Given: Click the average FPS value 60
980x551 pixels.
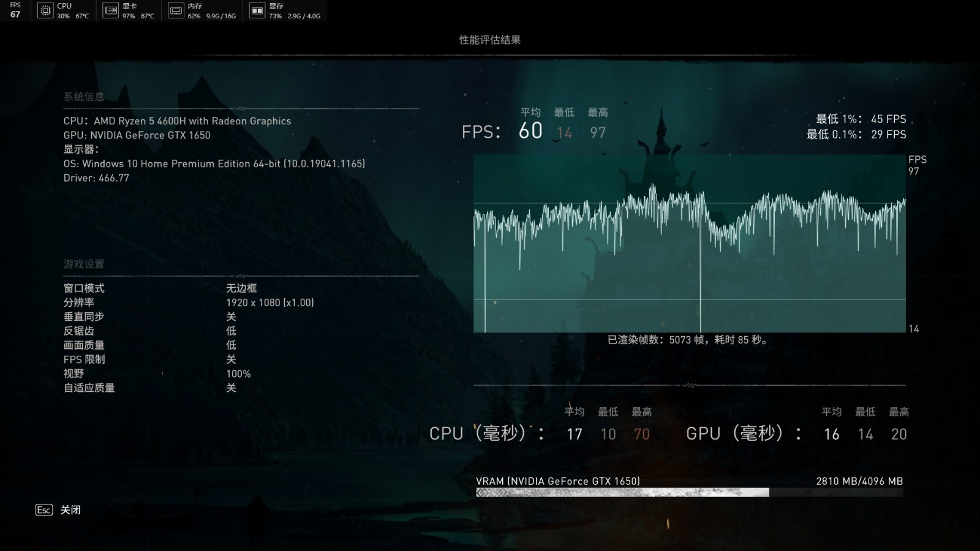Looking at the screenshot, I should pos(530,130).
